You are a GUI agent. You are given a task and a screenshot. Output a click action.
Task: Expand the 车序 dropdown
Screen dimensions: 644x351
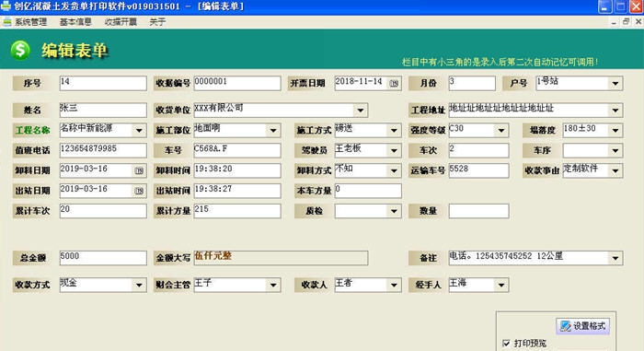615,150
